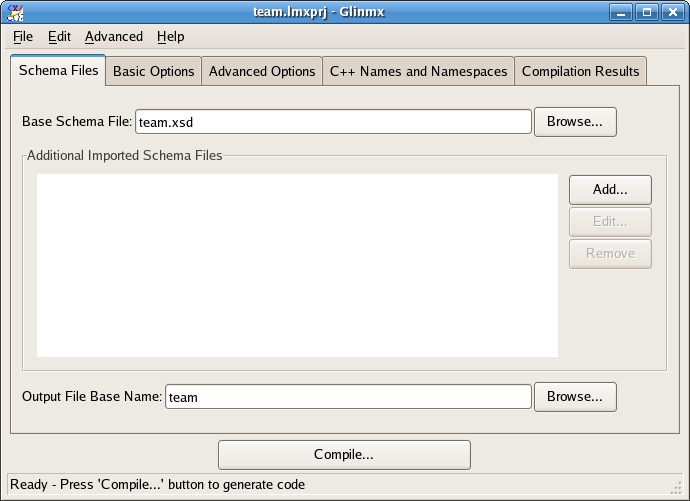The height and width of the screenshot is (501, 690).
Task: Click the window resize grip in status bar
Action: (676, 487)
